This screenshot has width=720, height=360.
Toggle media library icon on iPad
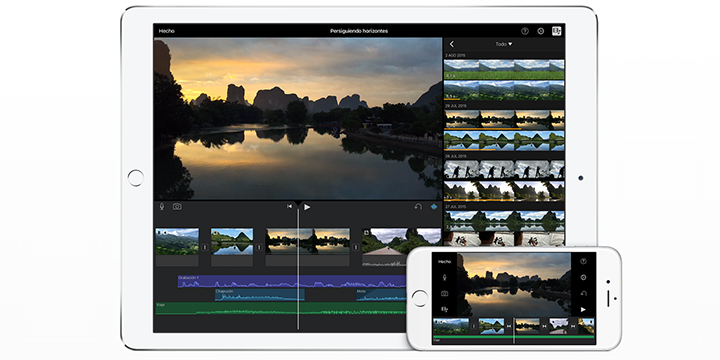coord(557,31)
